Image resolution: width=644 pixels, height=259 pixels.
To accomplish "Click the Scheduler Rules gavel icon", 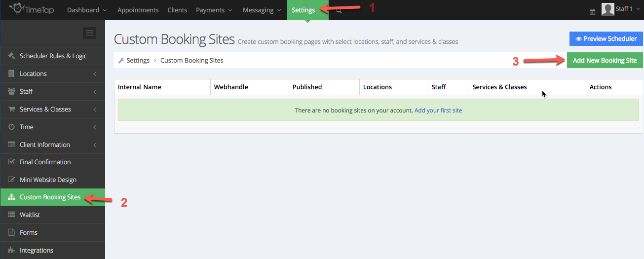I will [11, 56].
